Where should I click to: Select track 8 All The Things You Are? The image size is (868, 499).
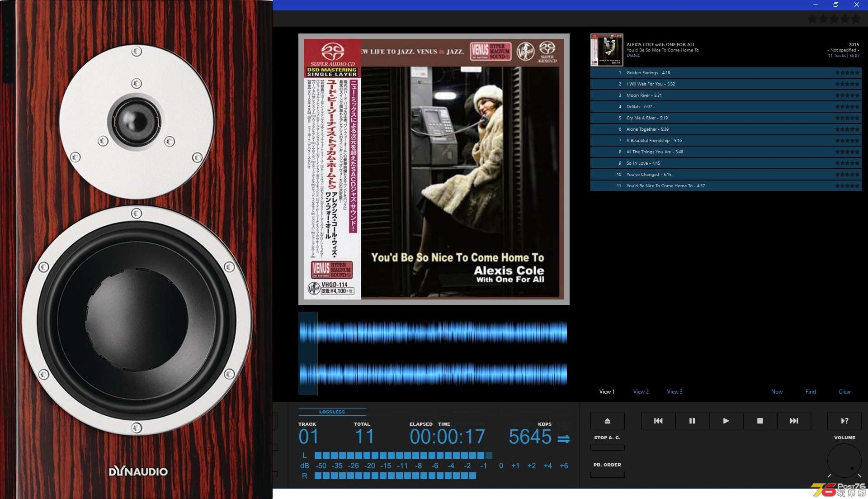pyautogui.click(x=726, y=152)
